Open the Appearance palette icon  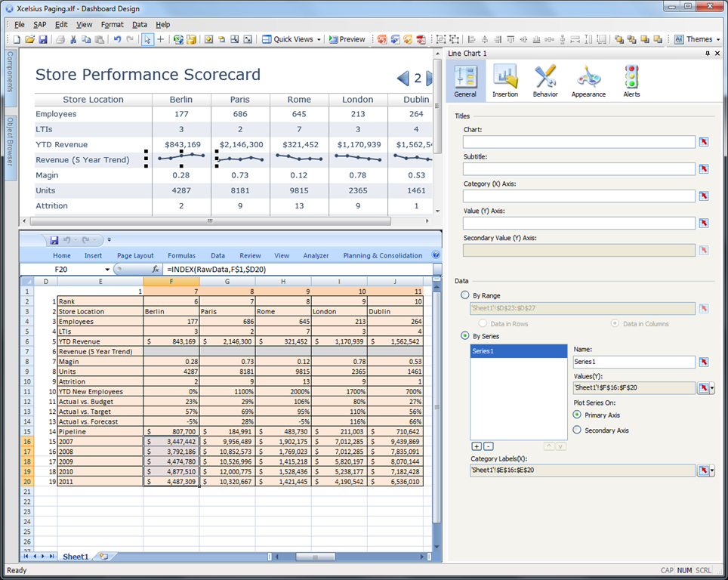click(x=588, y=77)
